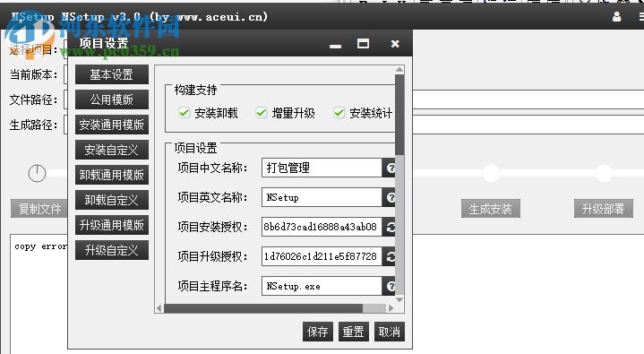This screenshot has width=644, height=354.
Task: Open 卸载通用模版 section
Action: coord(112,175)
